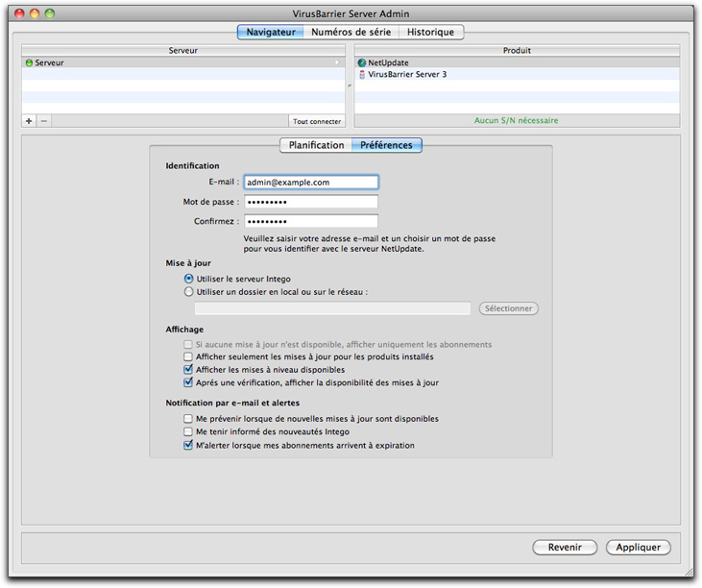The height and width of the screenshot is (588, 702).
Task: Click the Sélectionner button
Action: pyautogui.click(x=509, y=308)
